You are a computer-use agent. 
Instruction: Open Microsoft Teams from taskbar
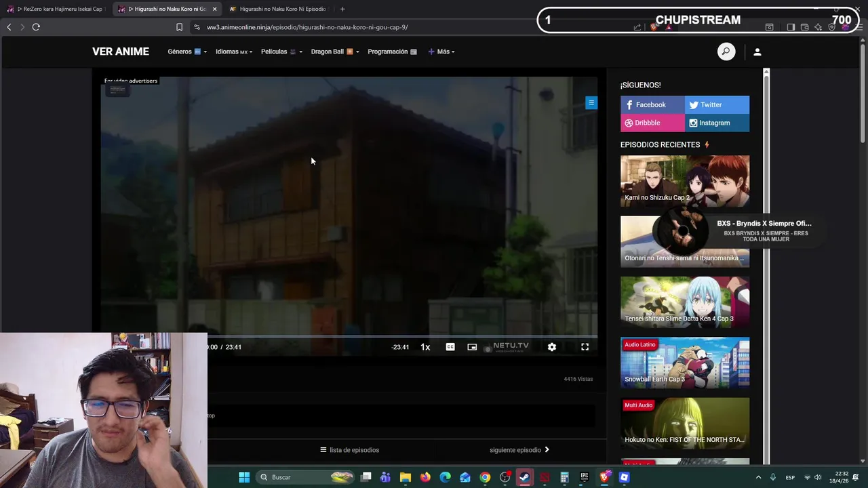(386, 477)
